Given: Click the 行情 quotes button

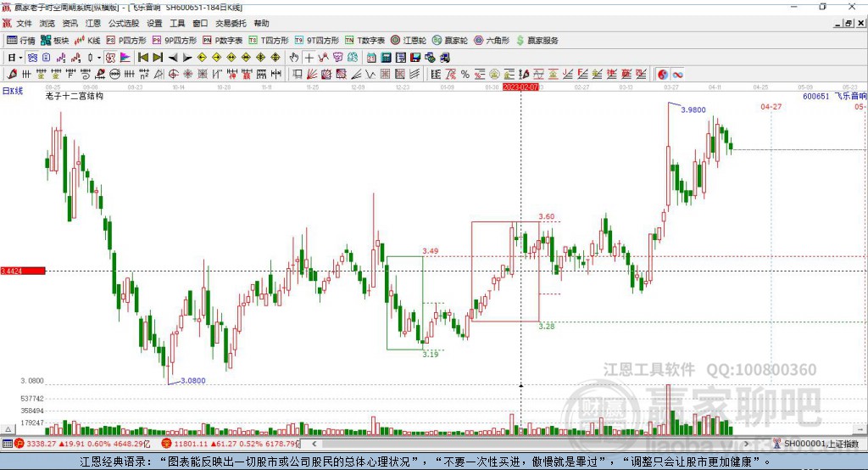Looking at the screenshot, I should click(x=21, y=41).
